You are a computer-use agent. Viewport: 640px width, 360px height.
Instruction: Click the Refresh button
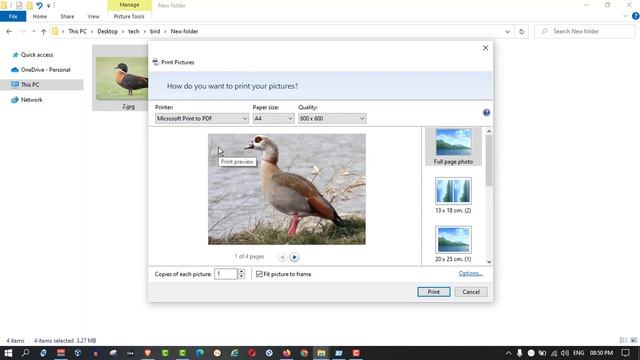521,31
